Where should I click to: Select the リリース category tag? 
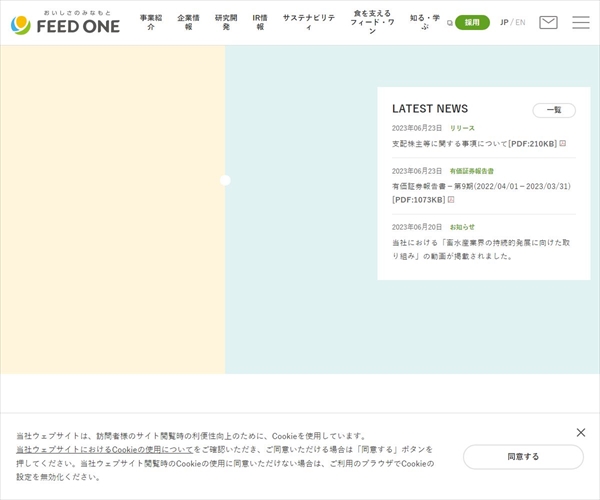coord(462,128)
